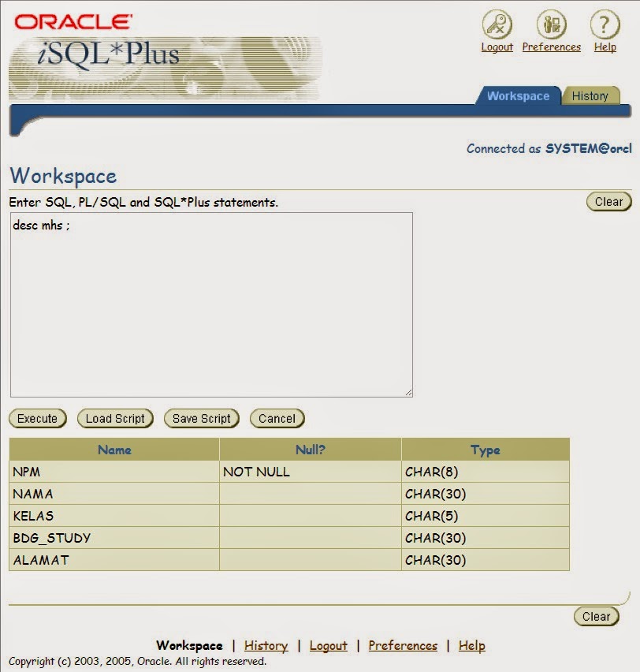This screenshot has height=672, width=640.
Task: Click the Logout link under the key icon
Action: pos(497,47)
